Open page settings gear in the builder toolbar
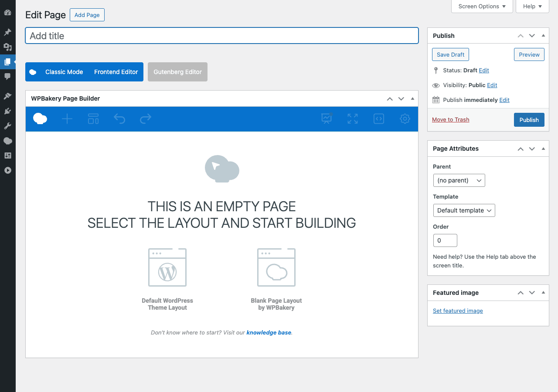 (405, 118)
